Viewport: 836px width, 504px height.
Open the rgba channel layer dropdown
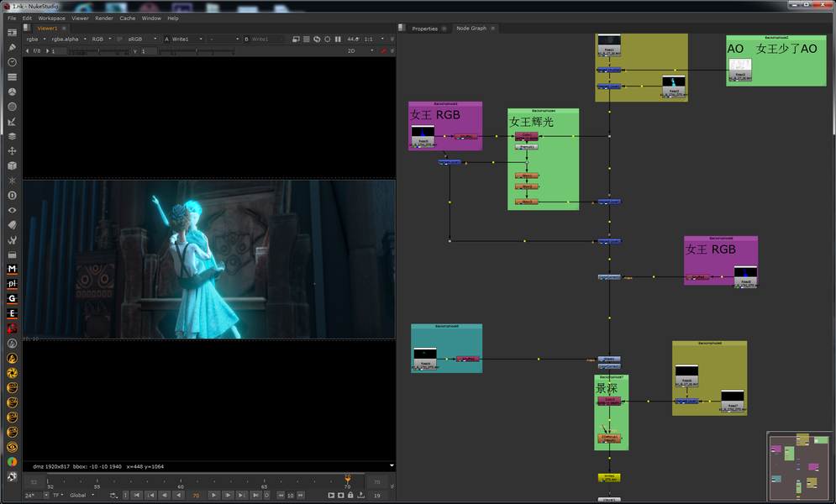click(36, 39)
